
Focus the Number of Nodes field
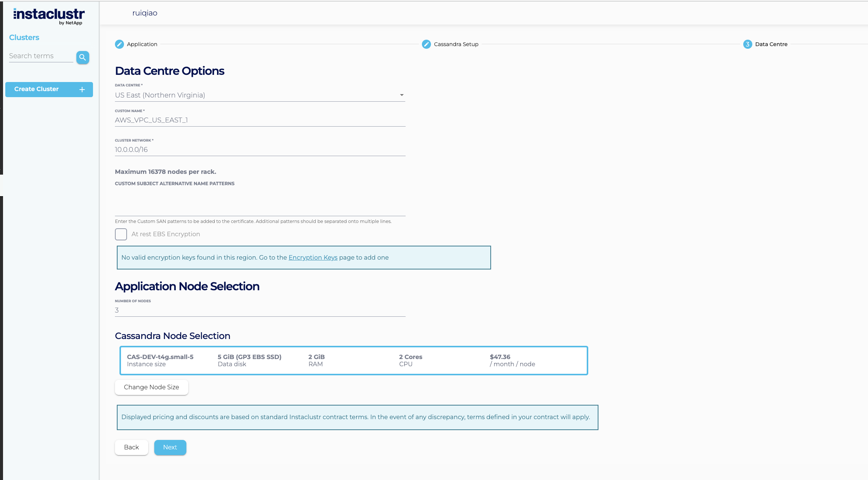click(260, 310)
